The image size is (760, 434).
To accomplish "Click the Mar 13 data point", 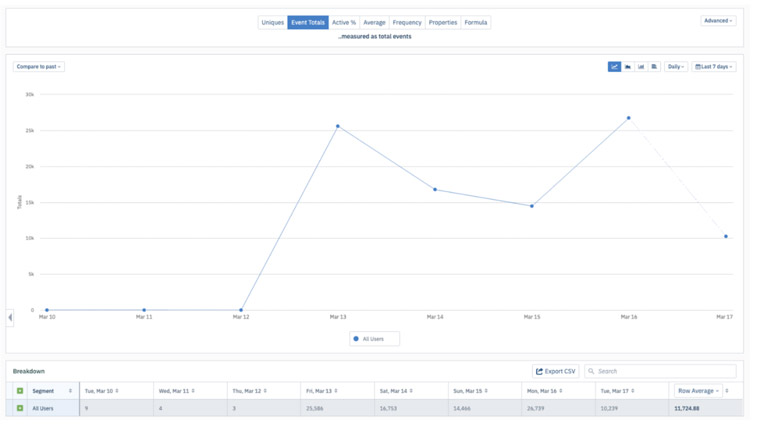I will (338, 126).
